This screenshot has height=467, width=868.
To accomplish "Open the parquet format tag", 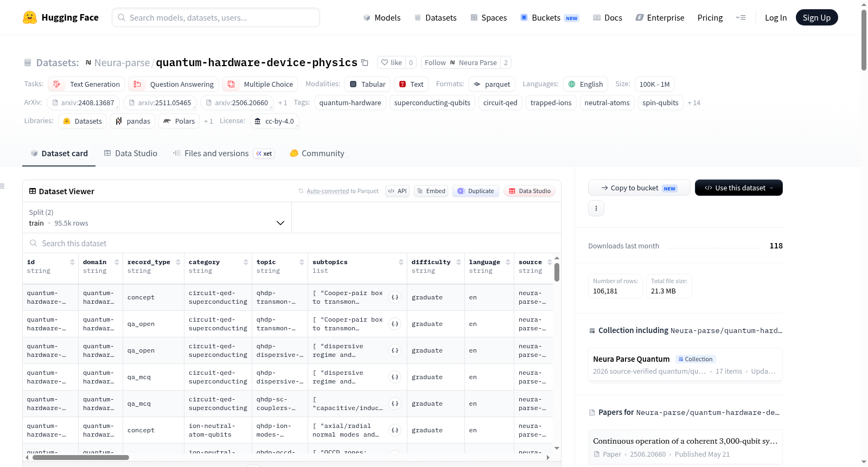I will pyautogui.click(x=492, y=84).
